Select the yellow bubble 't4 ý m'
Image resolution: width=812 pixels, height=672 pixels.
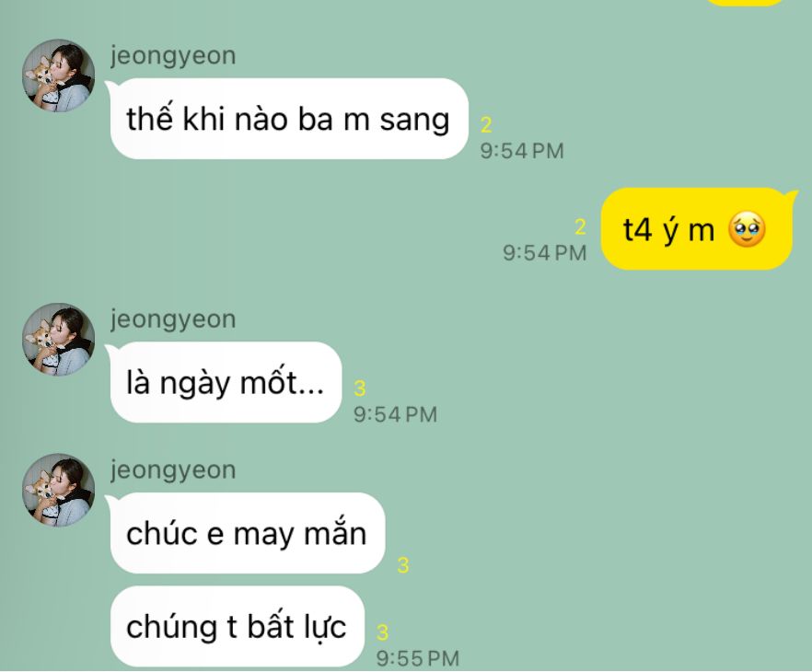[x=698, y=229]
